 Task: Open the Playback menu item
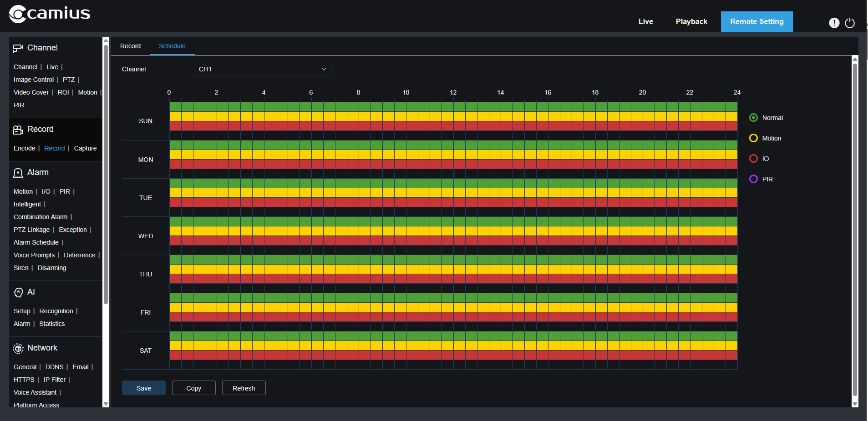click(x=691, y=22)
